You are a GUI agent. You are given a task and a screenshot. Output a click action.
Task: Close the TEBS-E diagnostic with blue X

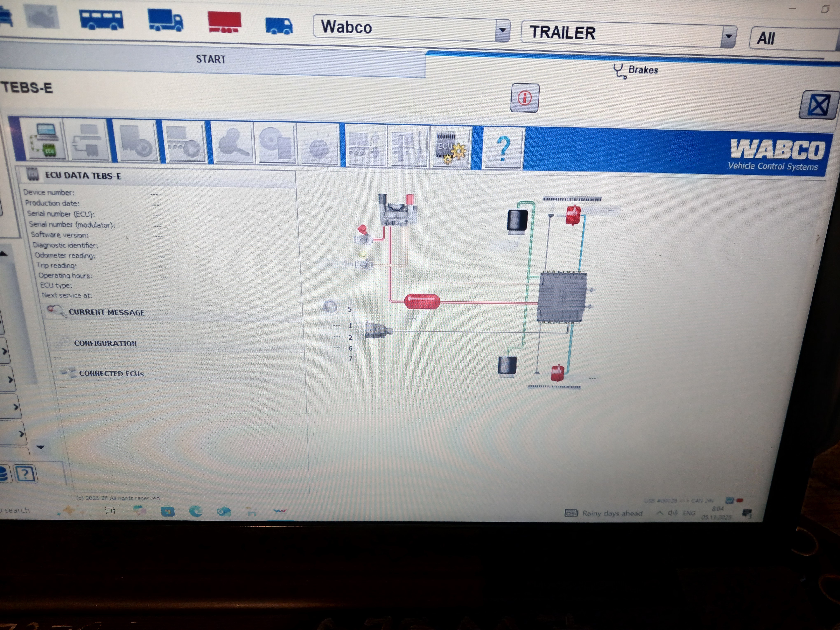[x=818, y=105]
